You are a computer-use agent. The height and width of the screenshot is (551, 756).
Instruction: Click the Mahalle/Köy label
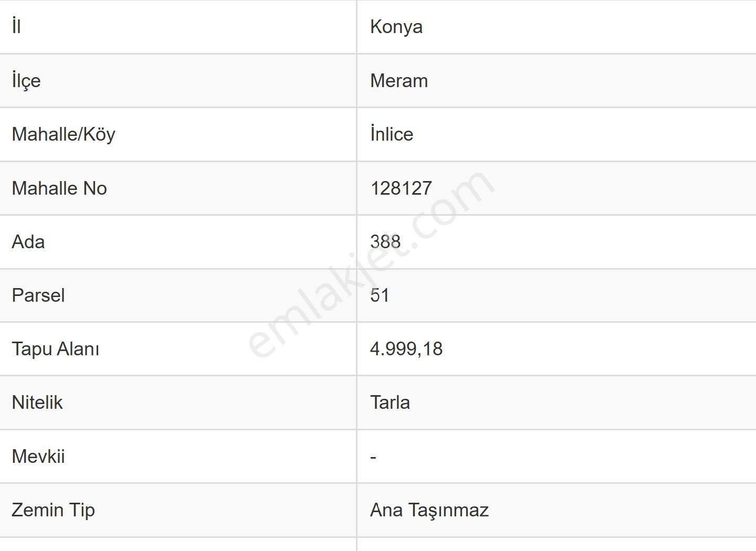[64, 134]
